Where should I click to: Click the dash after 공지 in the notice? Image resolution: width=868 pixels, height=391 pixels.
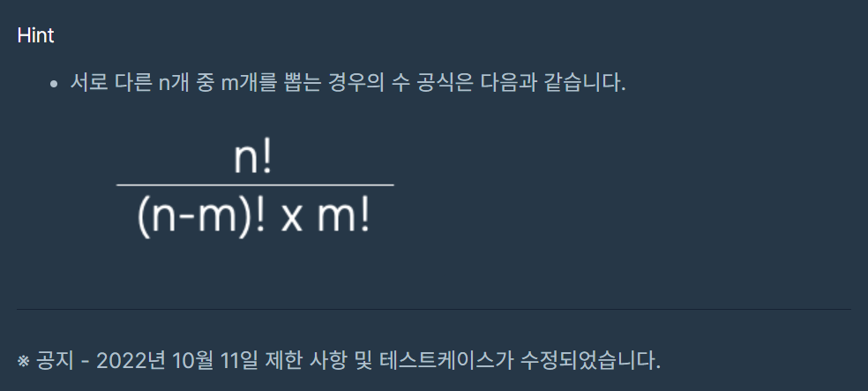85,362
